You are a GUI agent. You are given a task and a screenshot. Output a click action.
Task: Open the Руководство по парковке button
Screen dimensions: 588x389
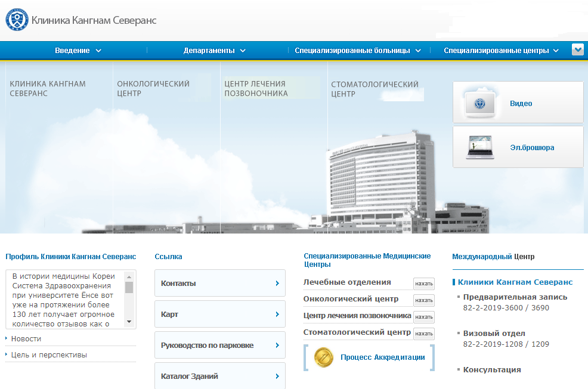pyautogui.click(x=219, y=345)
